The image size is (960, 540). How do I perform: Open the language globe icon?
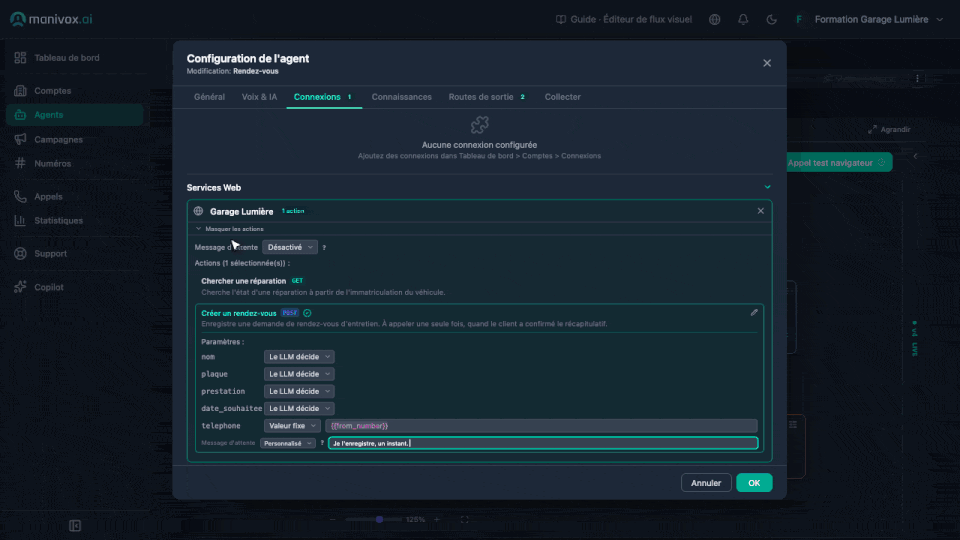point(714,20)
